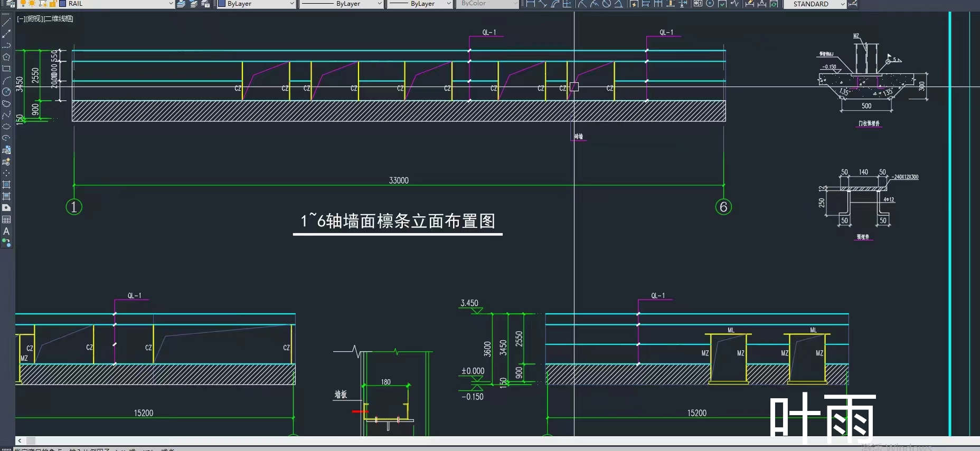The height and width of the screenshot is (451, 980).
Task: Click RAIL layer color swatch
Action: click(62, 3)
